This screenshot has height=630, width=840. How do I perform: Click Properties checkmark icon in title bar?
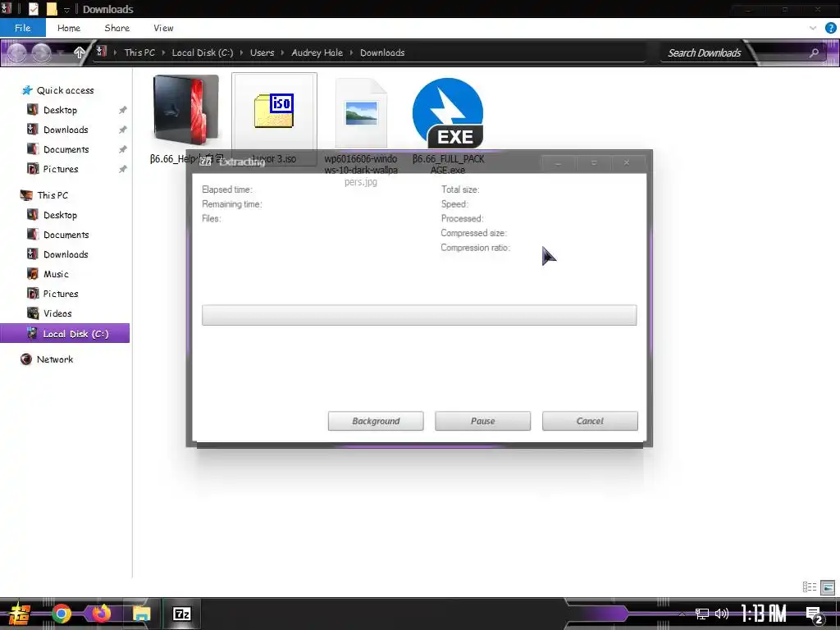(x=33, y=8)
